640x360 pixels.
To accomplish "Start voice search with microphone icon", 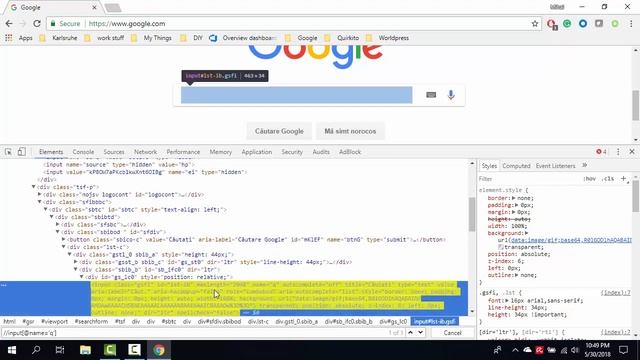I will pos(451,95).
